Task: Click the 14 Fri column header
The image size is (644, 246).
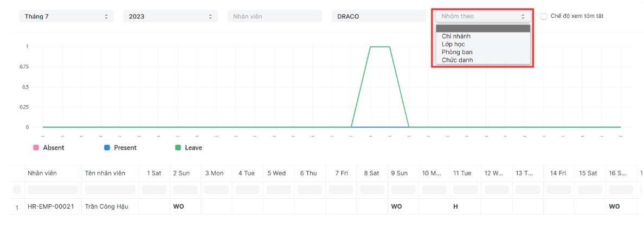Action: [558, 173]
